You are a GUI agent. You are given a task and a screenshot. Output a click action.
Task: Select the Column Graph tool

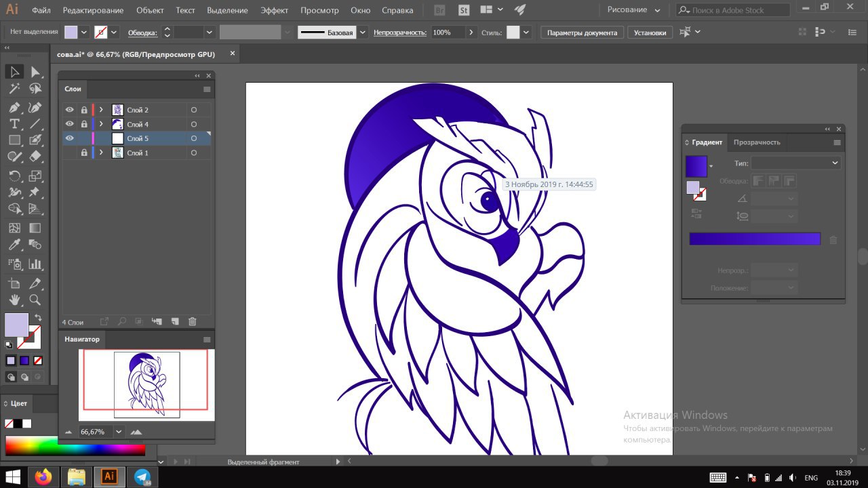click(x=35, y=264)
